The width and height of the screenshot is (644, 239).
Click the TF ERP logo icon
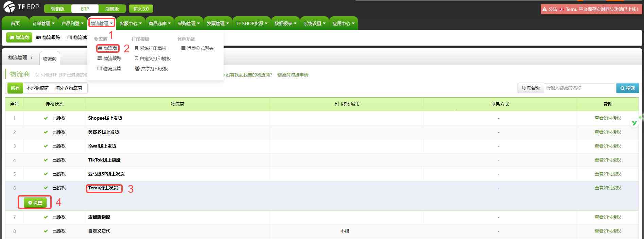9,7
